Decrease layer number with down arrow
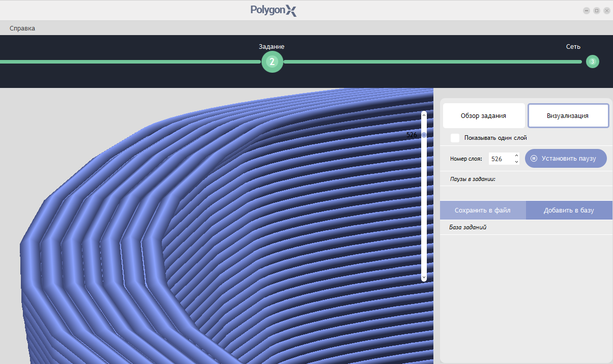613x364 pixels. tap(517, 162)
